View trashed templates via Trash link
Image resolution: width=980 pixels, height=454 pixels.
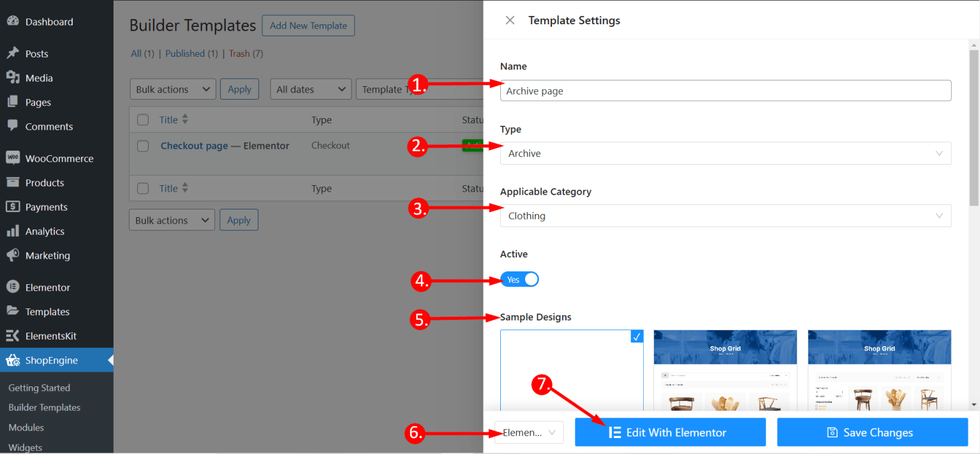pos(239,53)
